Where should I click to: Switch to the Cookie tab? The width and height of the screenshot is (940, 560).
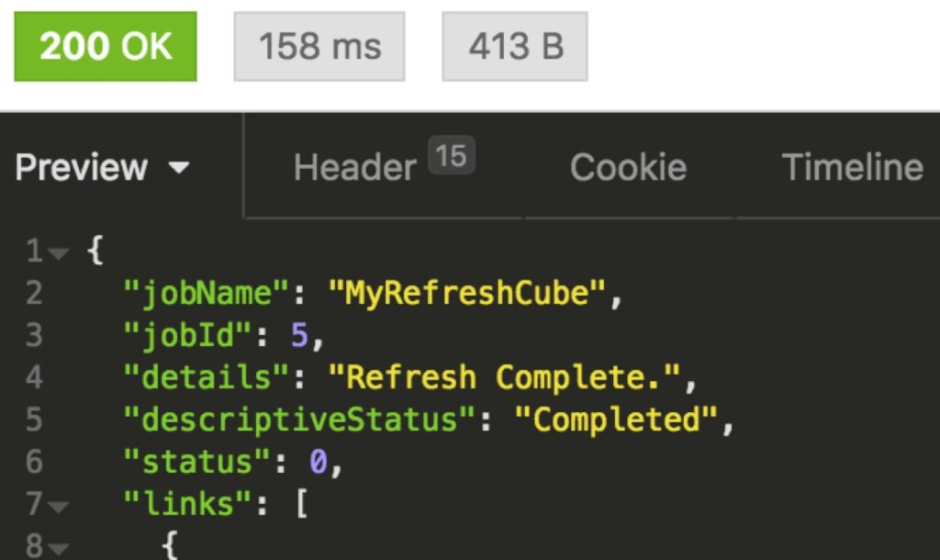(x=628, y=168)
